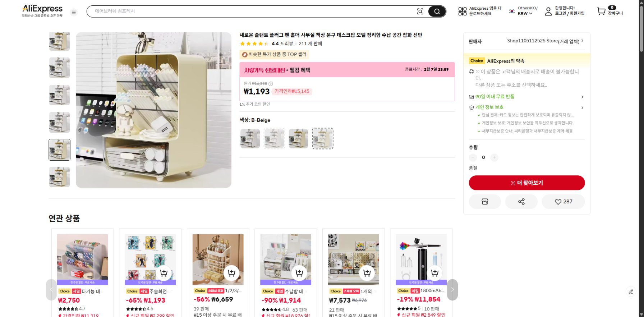The image size is (644, 317).
Task: Open the image search camera icon
Action: (420, 11)
